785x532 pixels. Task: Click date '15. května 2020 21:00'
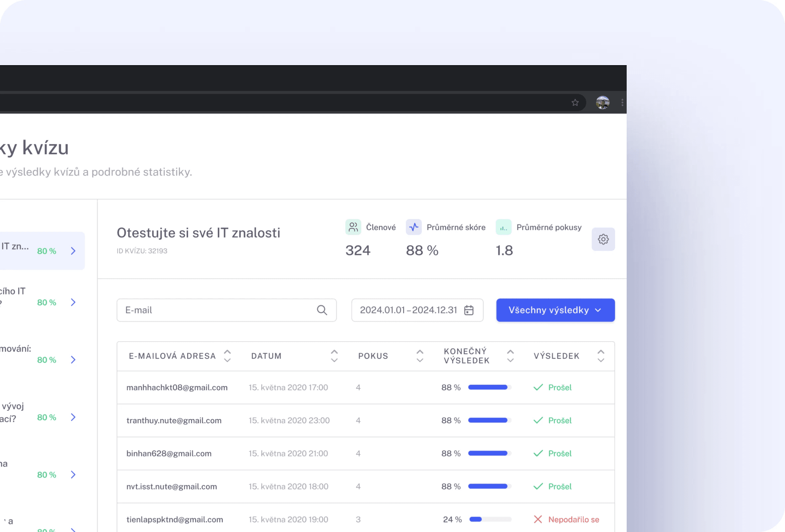pyautogui.click(x=288, y=453)
